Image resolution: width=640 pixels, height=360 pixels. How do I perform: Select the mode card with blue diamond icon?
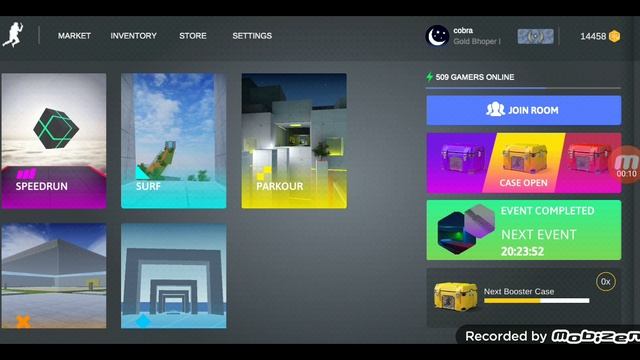click(174, 276)
